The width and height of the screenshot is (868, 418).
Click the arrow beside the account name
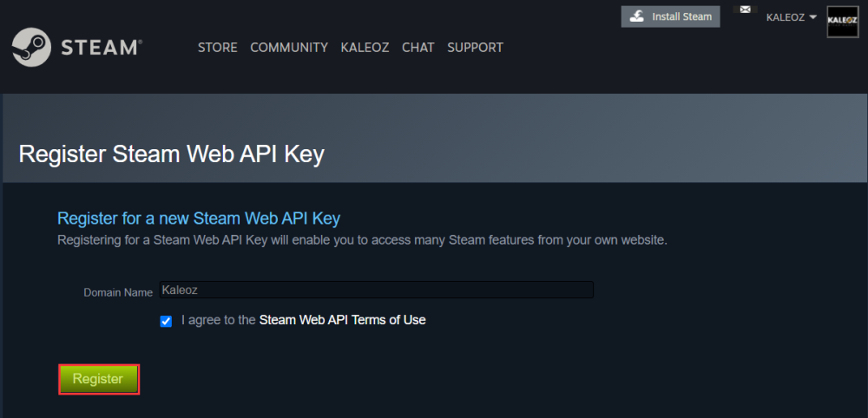812,17
